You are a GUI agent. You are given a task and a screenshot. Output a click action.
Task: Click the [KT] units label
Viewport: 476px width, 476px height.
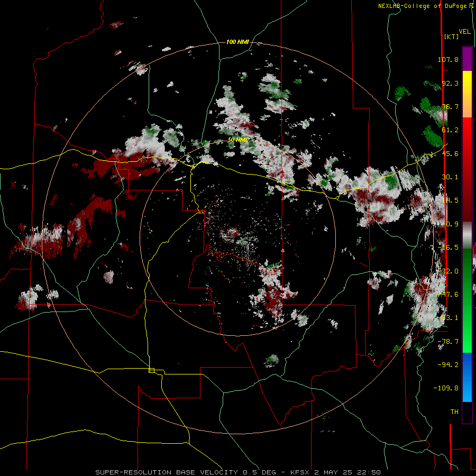pos(452,36)
